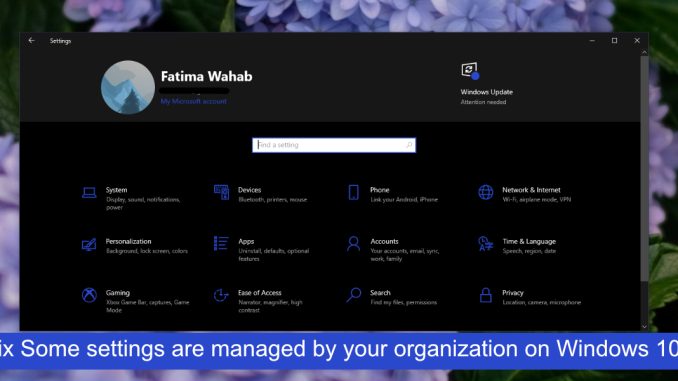The width and height of the screenshot is (678, 381).
Task: Click the Devices keyboard and speaker icon
Action: pos(221,192)
